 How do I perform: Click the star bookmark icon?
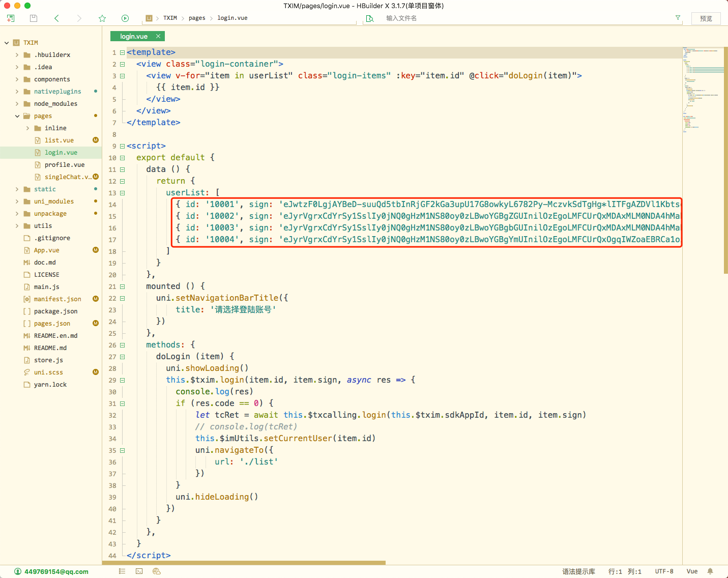[x=102, y=18]
